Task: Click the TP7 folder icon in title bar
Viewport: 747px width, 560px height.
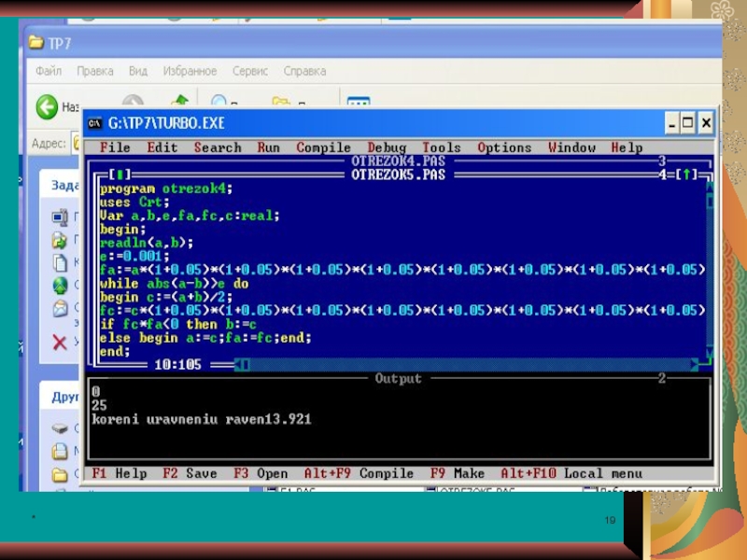Action: (x=36, y=43)
